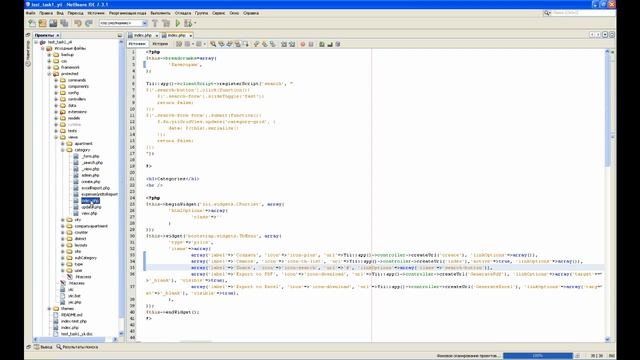Click the Uncomment line editor icon
Viewport: 640px width, 360px height.
(x=330, y=44)
